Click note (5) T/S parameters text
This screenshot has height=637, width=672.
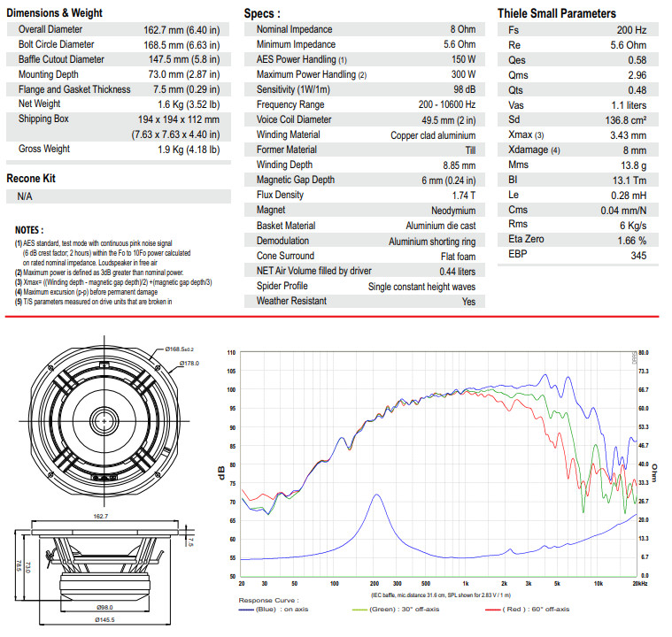pos(94,302)
